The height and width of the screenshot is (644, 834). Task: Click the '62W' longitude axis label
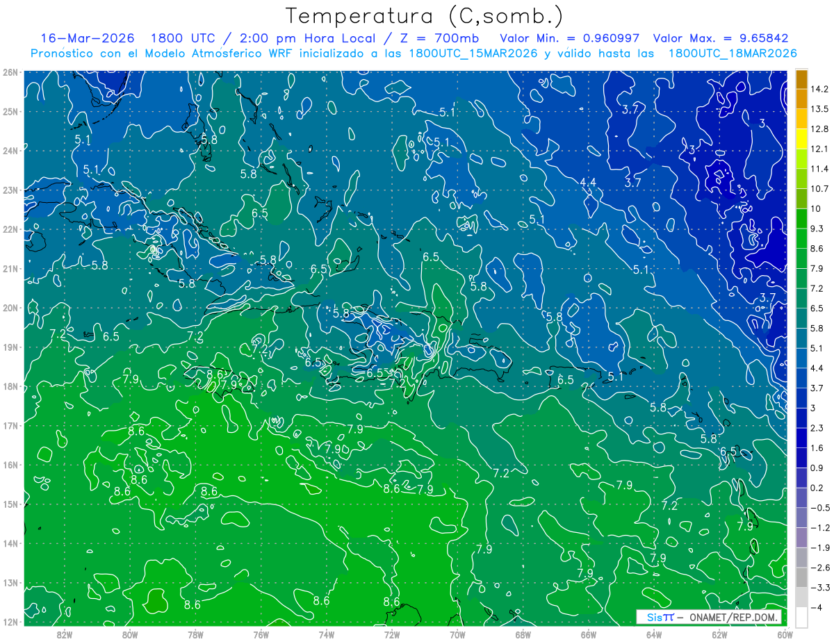click(x=719, y=635)
